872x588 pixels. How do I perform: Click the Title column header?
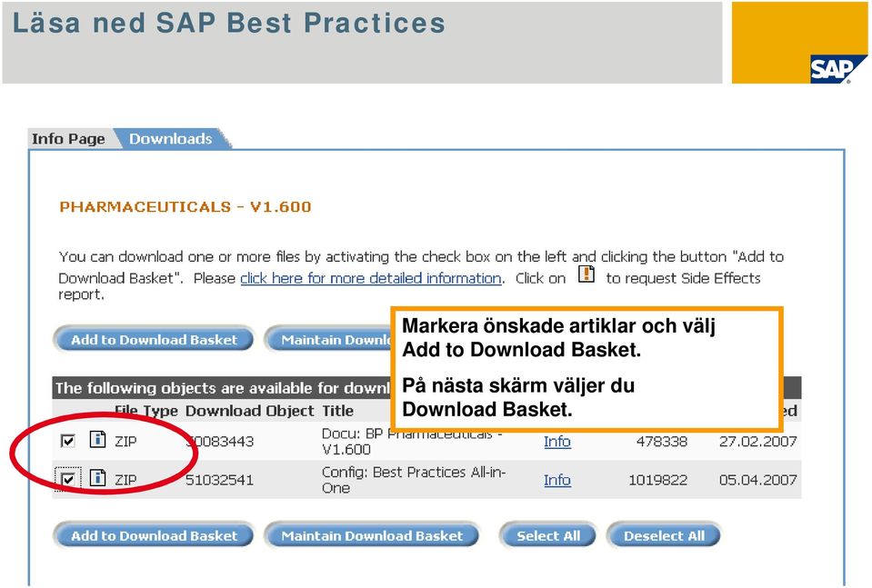click(337, 411)
